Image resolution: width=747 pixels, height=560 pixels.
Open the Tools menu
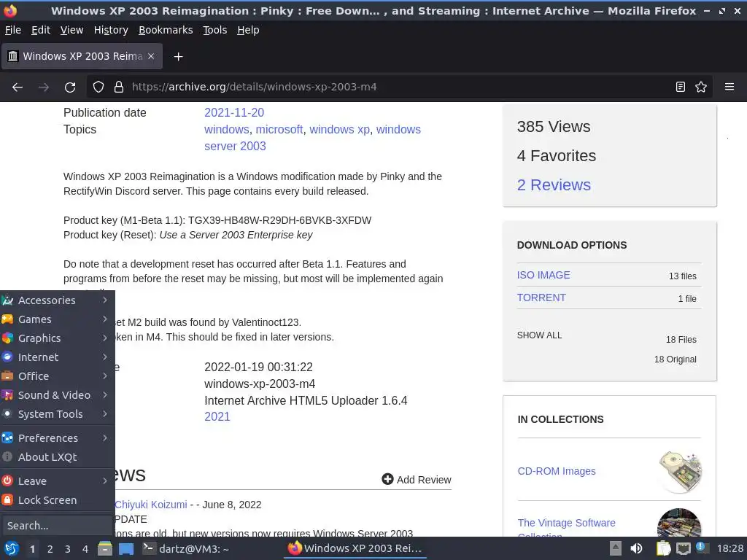point(215,30)
